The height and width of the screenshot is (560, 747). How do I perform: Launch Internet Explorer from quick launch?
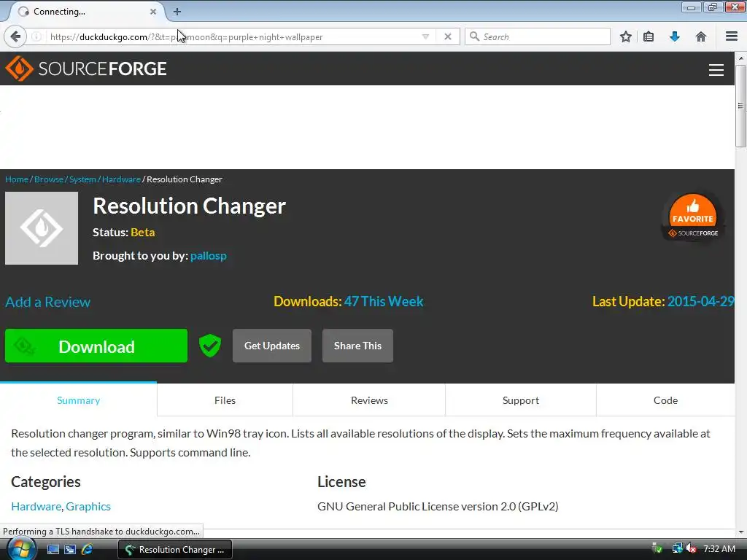pyautogui.click(x=87, y=550)
